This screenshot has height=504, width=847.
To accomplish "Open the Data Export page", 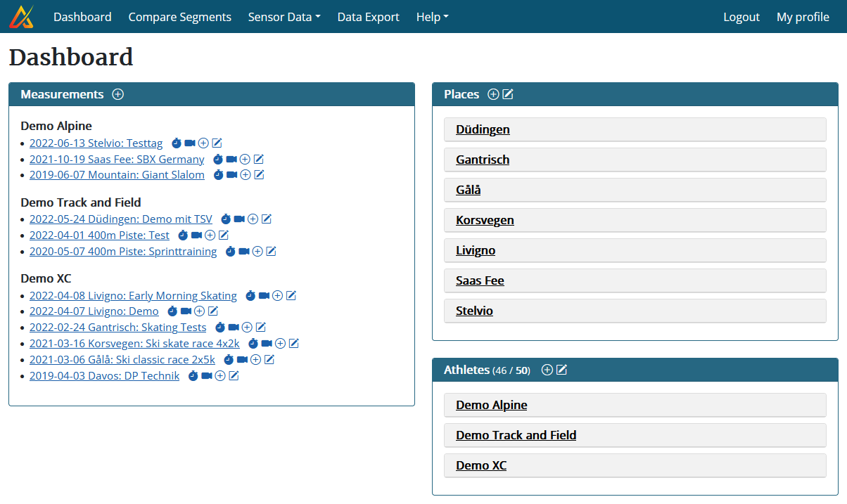I will 368,16.
